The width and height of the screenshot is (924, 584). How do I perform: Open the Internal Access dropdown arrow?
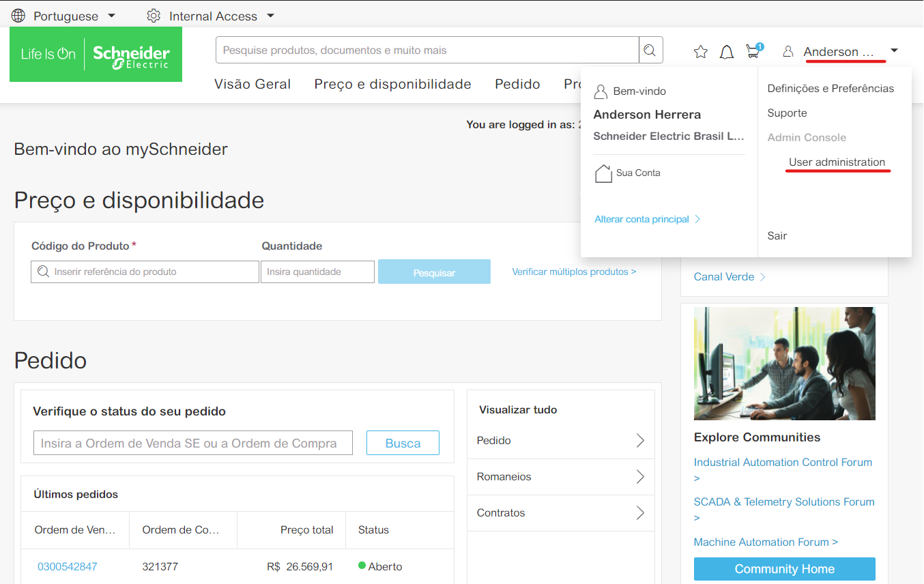[x=270, y=16]
